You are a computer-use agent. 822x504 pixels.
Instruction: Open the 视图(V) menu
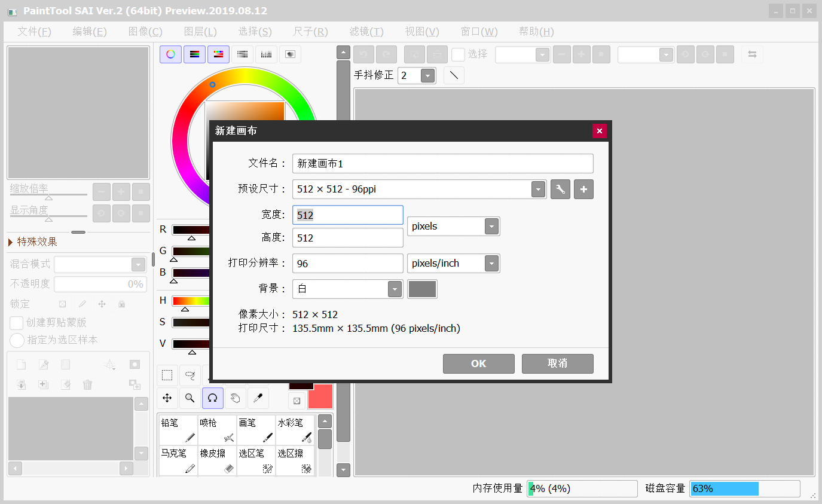(422, 32)
